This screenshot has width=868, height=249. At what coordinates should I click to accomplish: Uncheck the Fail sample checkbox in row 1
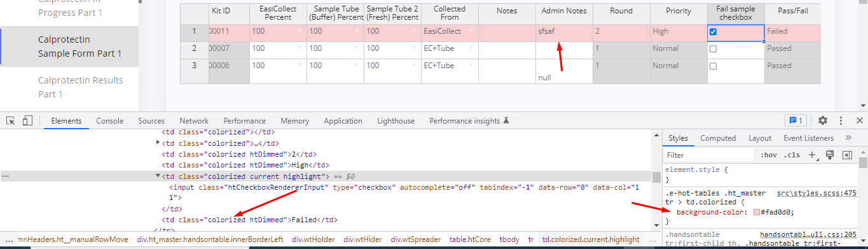[x=713, y=32]
